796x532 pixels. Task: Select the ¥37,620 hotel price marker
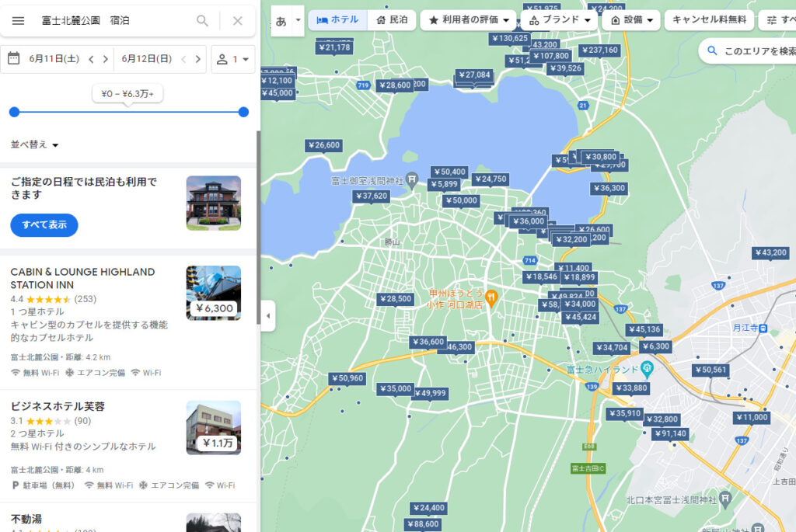(372, 196)
